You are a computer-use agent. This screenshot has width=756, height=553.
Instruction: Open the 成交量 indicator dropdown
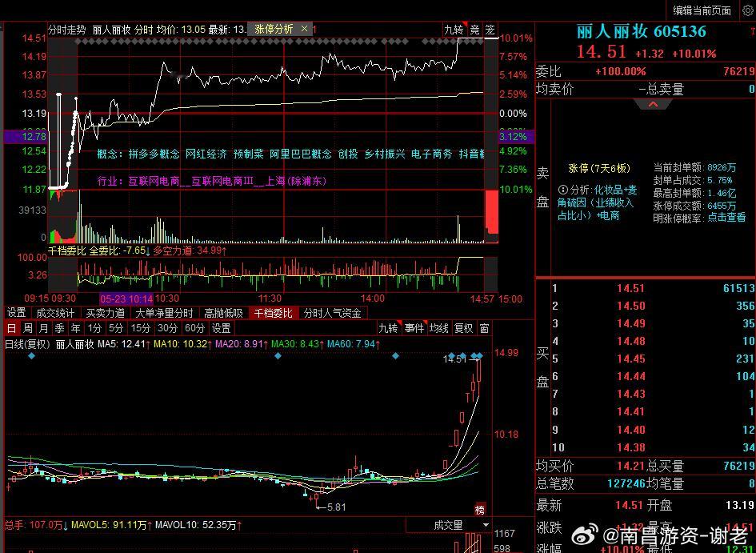pos(448,525)
